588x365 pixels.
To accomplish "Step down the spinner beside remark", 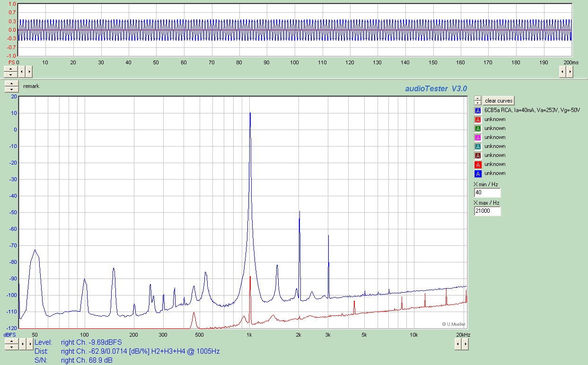I will click(x=11, y=89).
